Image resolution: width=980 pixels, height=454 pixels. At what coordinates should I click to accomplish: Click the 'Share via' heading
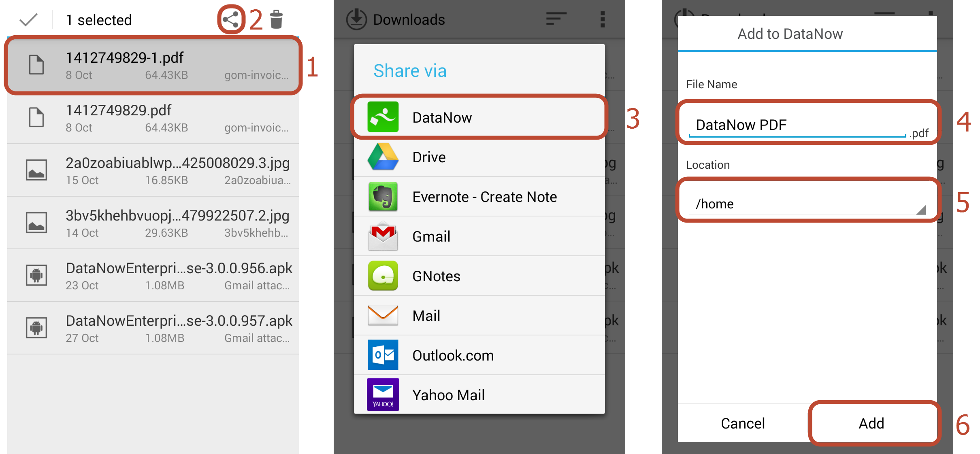(410, 71)
